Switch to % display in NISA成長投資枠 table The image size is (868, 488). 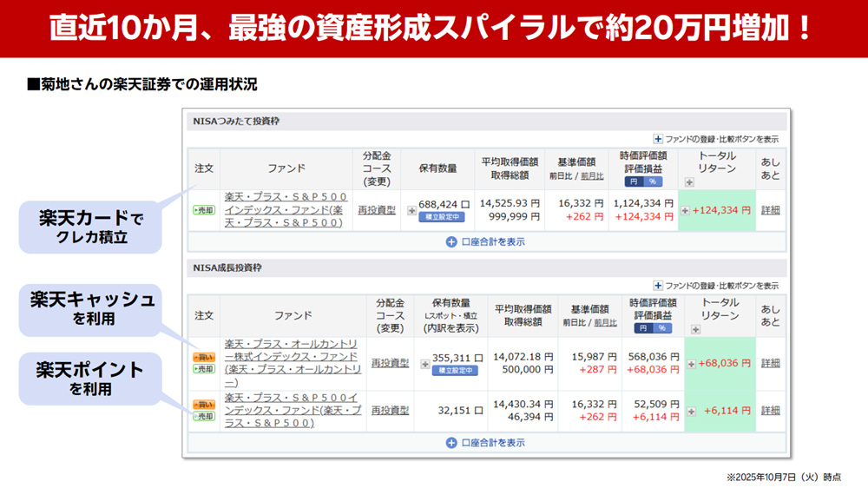(x=663, y=329)
